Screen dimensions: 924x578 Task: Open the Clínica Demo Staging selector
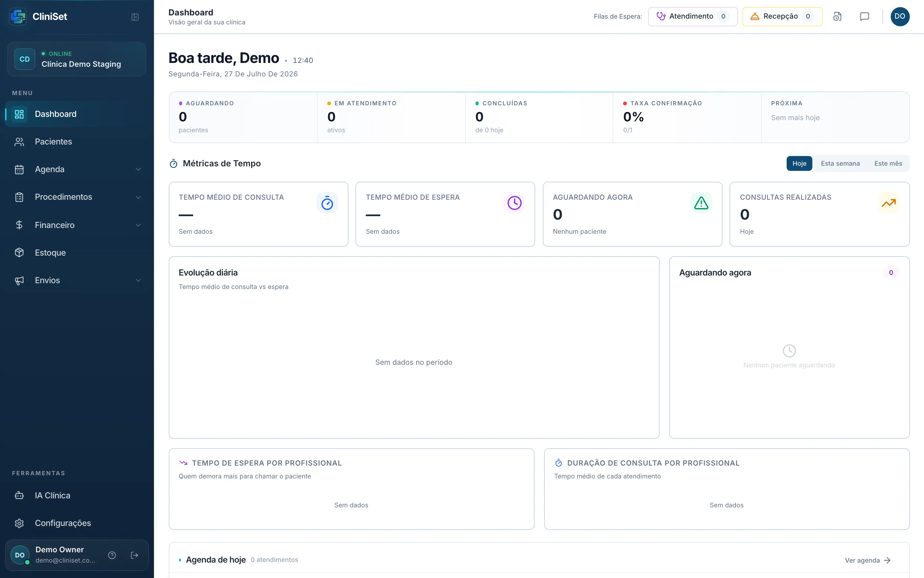click(77, 59)
